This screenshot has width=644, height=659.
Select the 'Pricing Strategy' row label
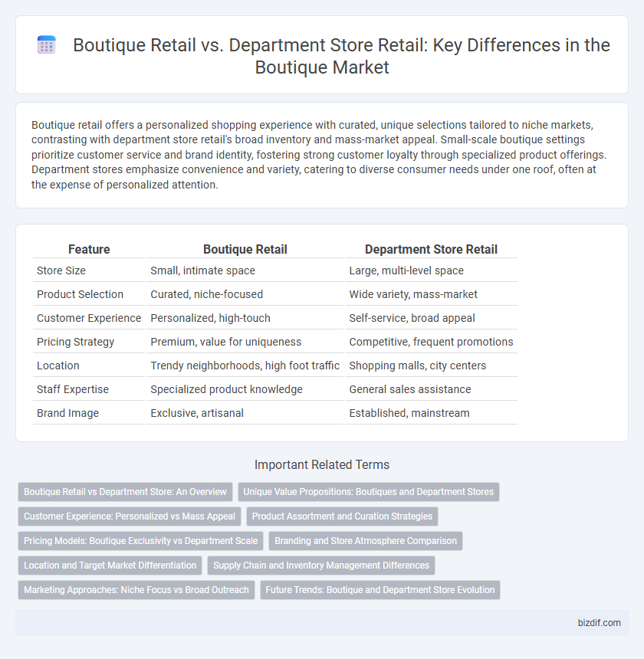(x=76, y=342)
